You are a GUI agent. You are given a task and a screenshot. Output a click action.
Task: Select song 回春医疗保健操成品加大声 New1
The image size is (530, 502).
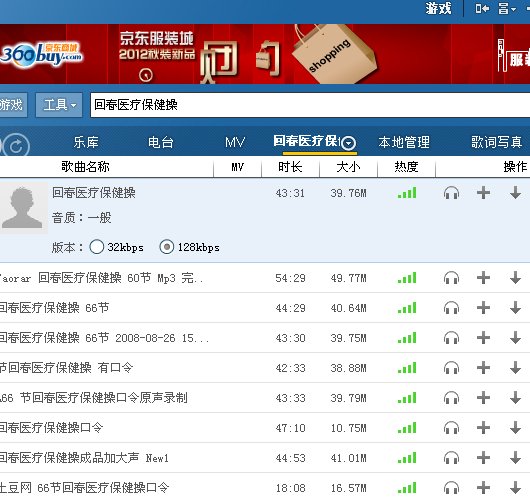(84, 458)
